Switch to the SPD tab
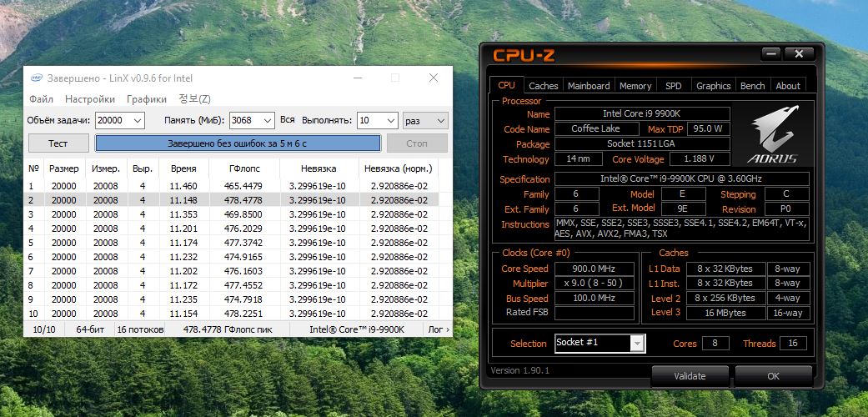The image size is (868, 417). click(x=673, y=86)
